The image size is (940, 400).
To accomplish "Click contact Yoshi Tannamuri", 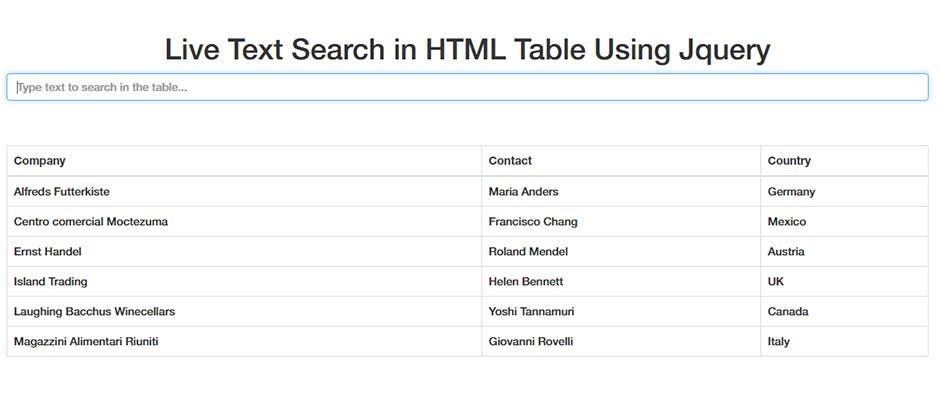I will point(531,311).
